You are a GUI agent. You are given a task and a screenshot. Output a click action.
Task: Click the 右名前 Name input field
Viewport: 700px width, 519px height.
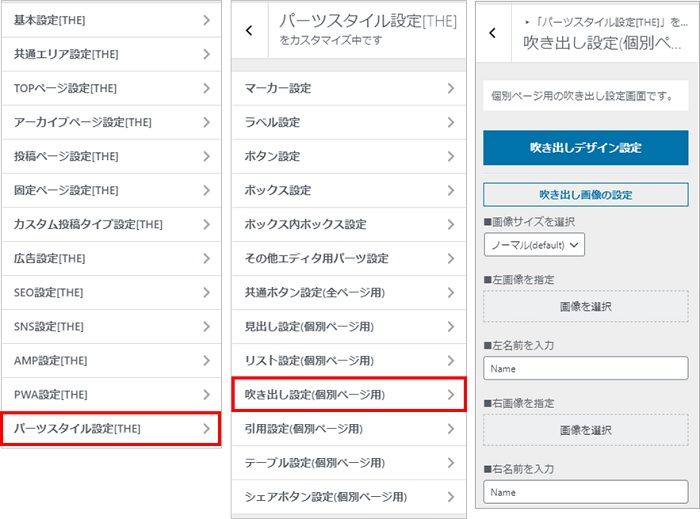pos(585,492)
